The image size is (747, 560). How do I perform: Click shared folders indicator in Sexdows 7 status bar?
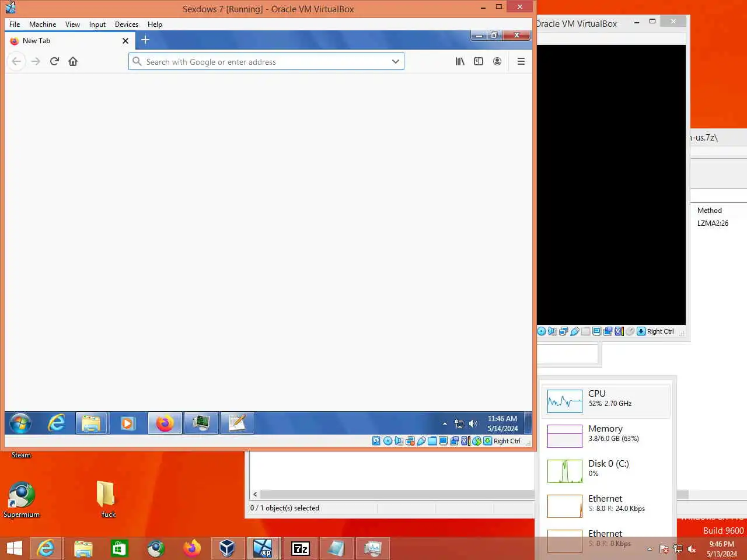point(432,441)
